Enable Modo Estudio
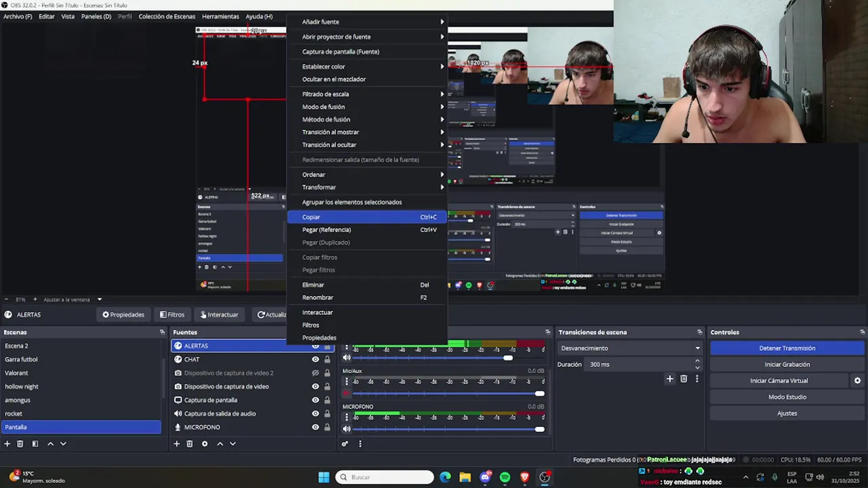Viewport: 868px width, 488px height. pyautogui.click(x=787, y=397)
